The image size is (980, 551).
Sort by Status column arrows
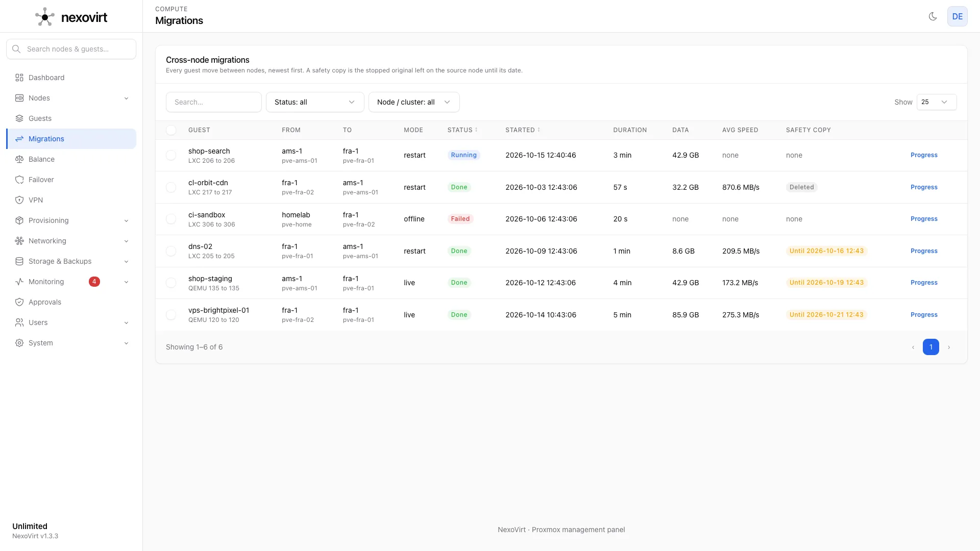[476, 130]
